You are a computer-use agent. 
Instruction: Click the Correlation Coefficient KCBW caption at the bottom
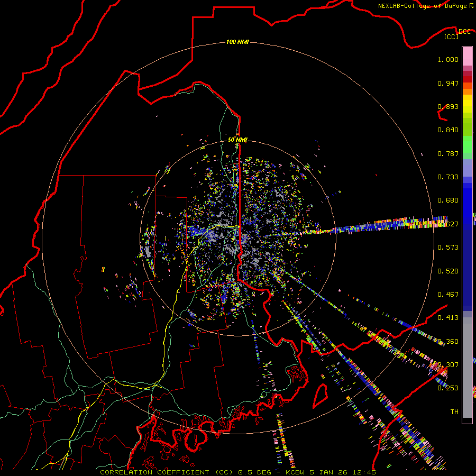point(238,472)
